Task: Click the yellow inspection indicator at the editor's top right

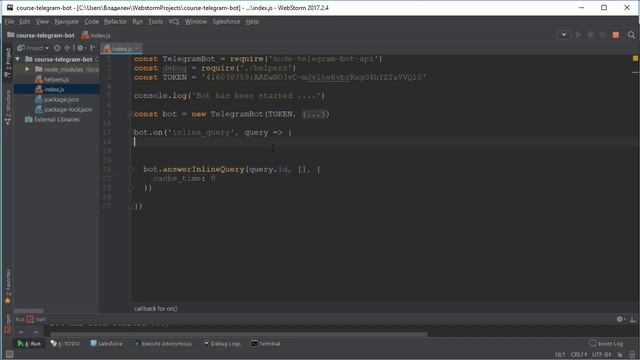Action: (x=636, y=58)
